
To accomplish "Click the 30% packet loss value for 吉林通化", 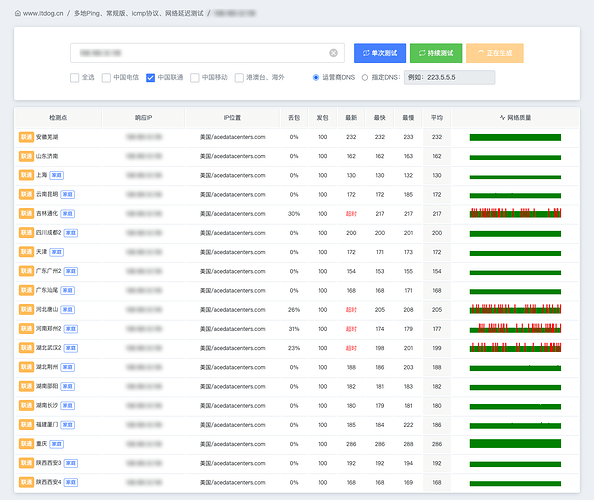I will coord(294,214).
